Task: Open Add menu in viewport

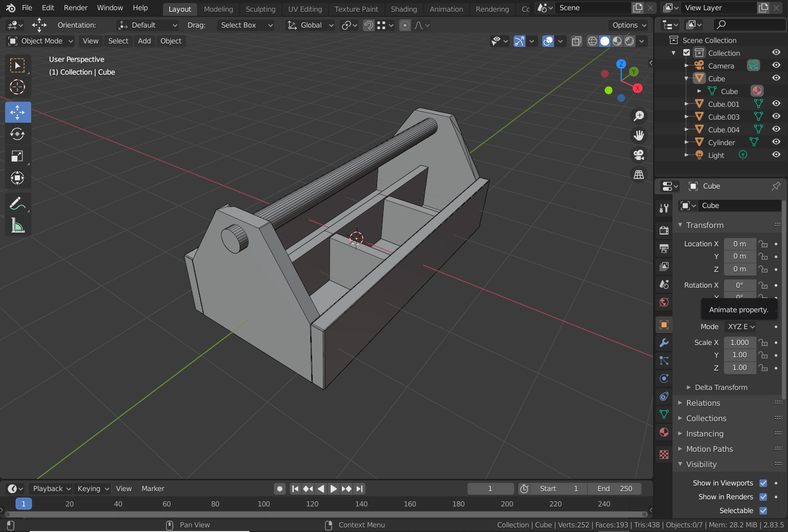Action: click(144, 41)
